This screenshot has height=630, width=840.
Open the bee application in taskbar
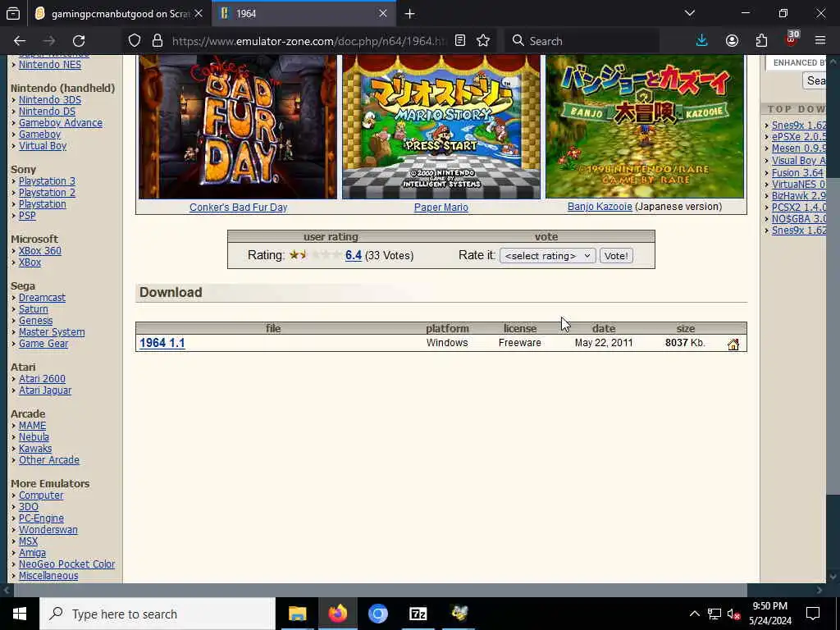[459, 614]
